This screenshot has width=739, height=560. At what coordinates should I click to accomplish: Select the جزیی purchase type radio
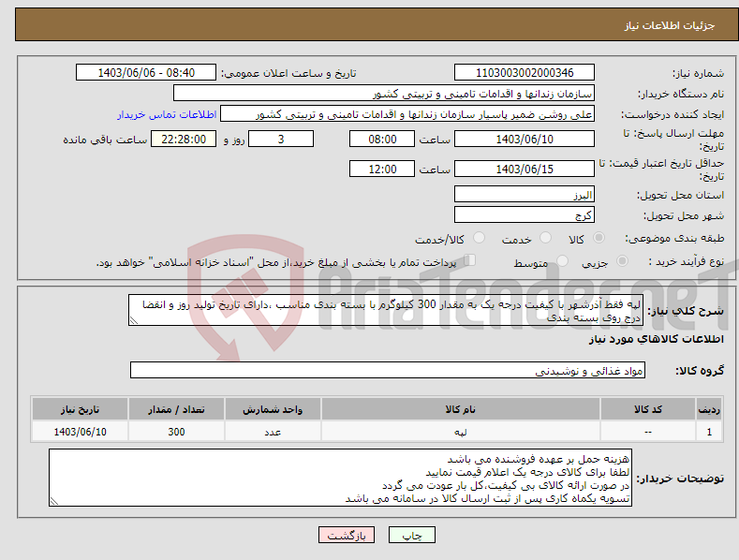pos(622,260)
